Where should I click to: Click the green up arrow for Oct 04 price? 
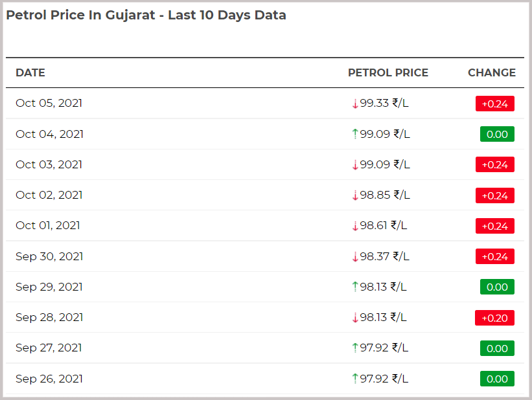click(355, 134)
